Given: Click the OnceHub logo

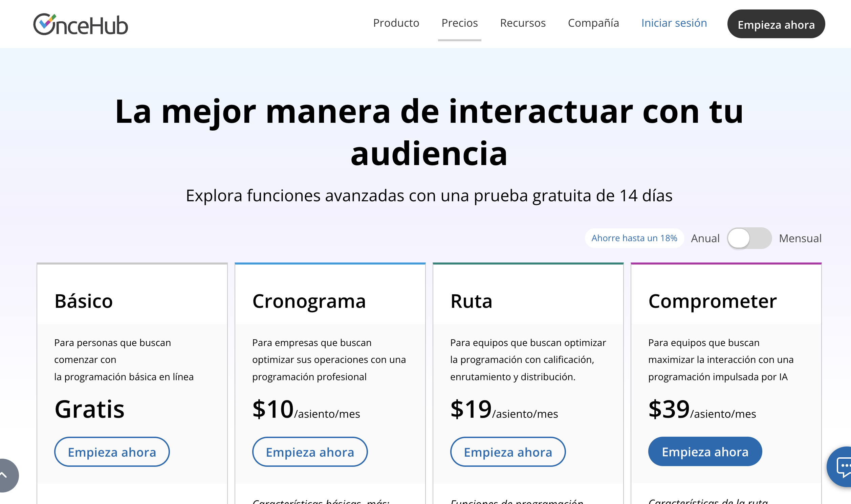Looking at the screenshot, I should pos(81,24).
